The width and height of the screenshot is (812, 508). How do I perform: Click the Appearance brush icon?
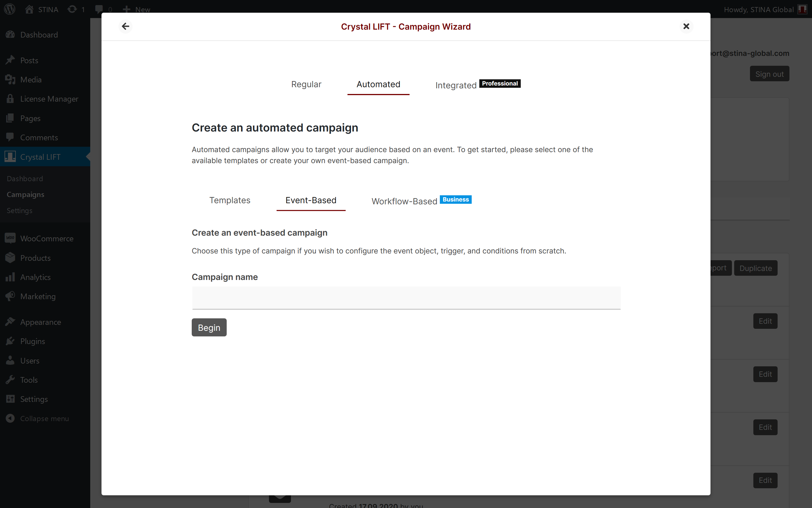10,321
